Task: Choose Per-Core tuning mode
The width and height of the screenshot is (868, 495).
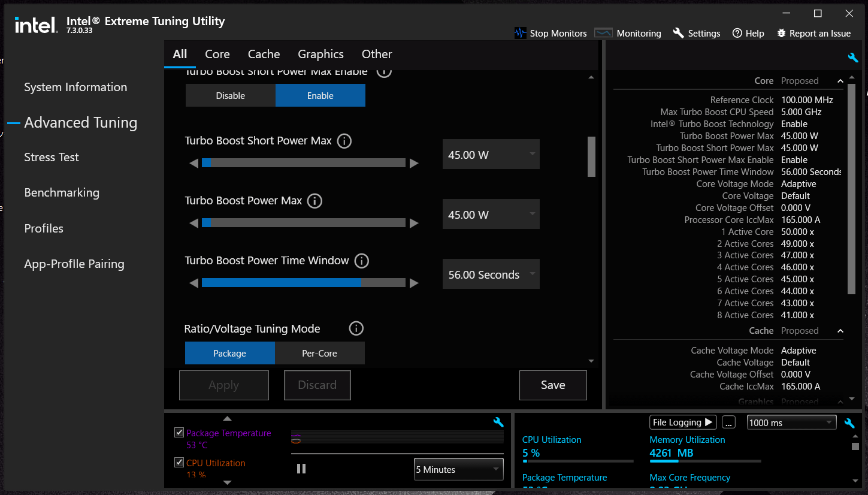Action: 320,353
